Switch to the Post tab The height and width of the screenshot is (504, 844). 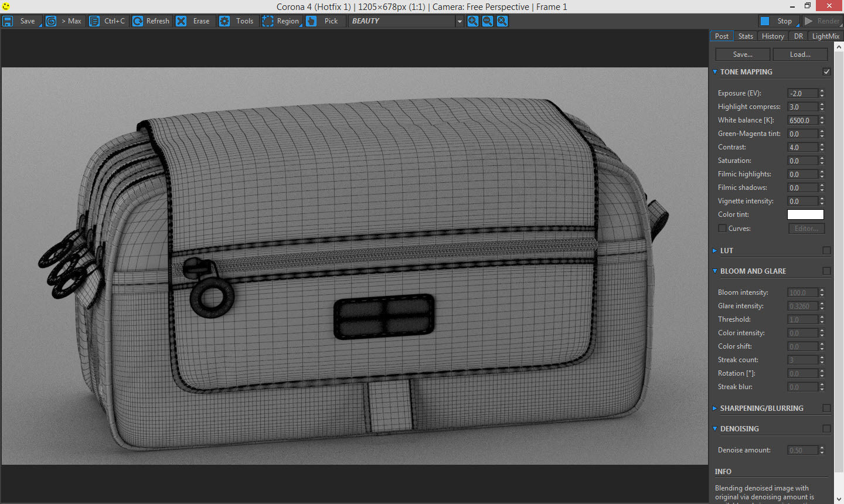[722, 36]
